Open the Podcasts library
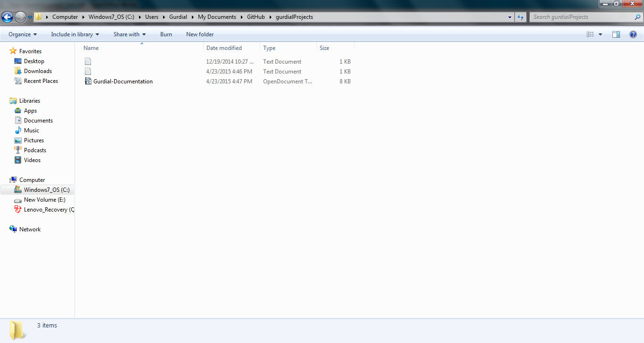 35,150
